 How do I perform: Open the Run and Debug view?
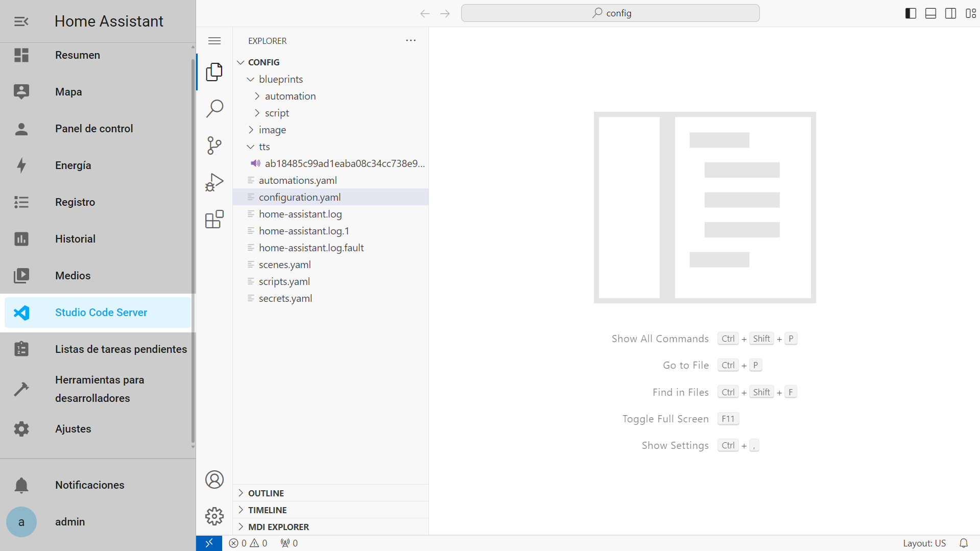(x=214, y=182)
